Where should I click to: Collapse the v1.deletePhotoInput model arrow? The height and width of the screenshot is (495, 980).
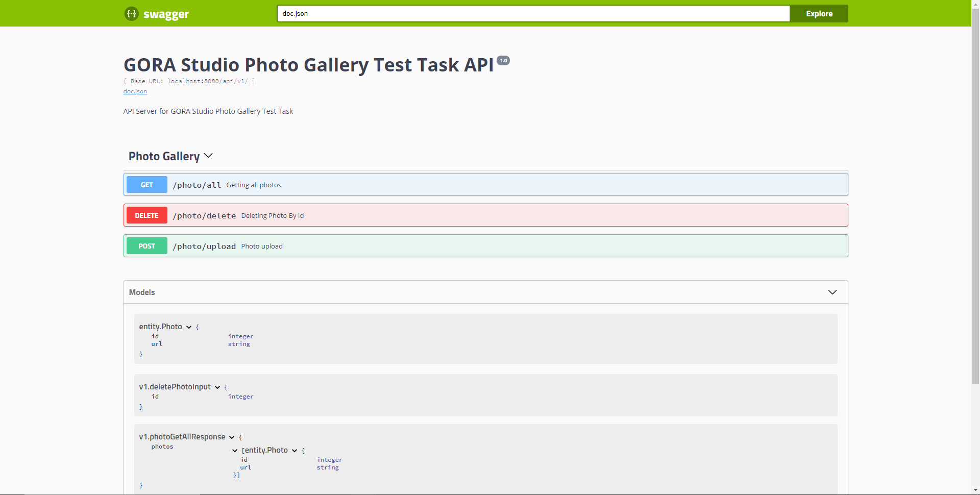pyautogui.click(x=217, y=387)
